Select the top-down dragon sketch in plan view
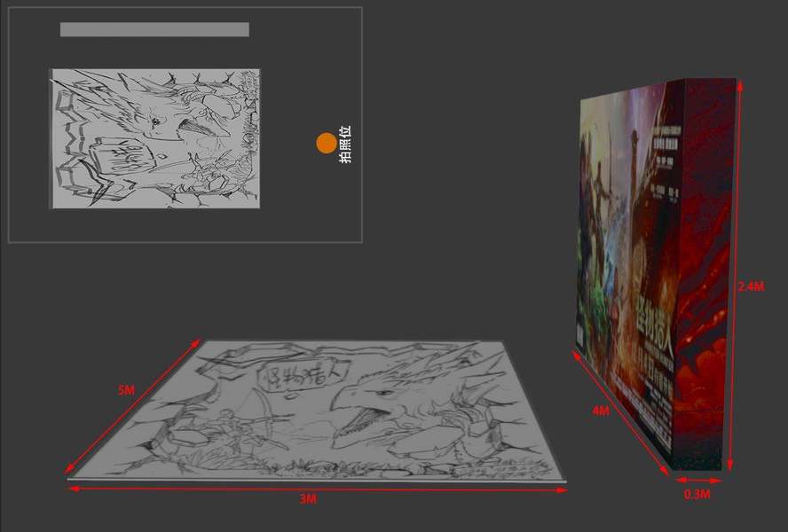This screenshot has height=532, width=788. click(154, 138)
